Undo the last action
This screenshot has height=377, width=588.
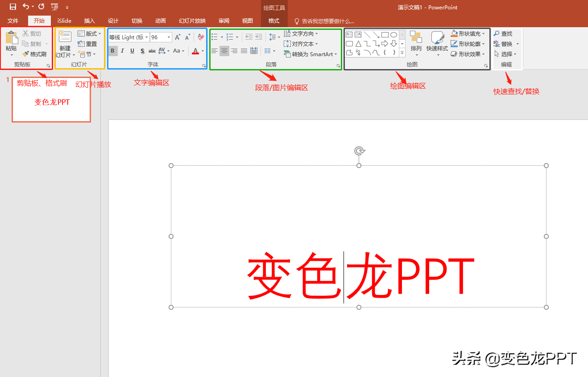pos(26,7)
